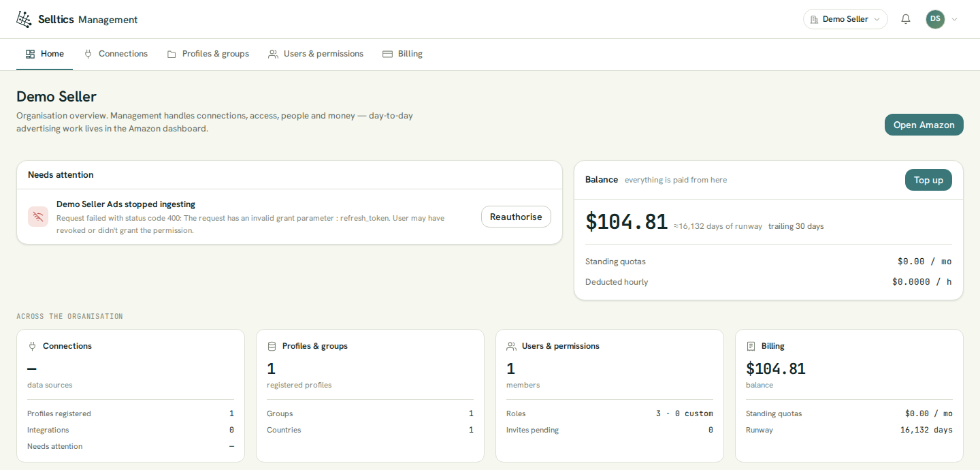Image resolution: width=980 pixels, height=470 pixels.
Task: Click the 'data sources' label
Action: [x=50, y=385]
